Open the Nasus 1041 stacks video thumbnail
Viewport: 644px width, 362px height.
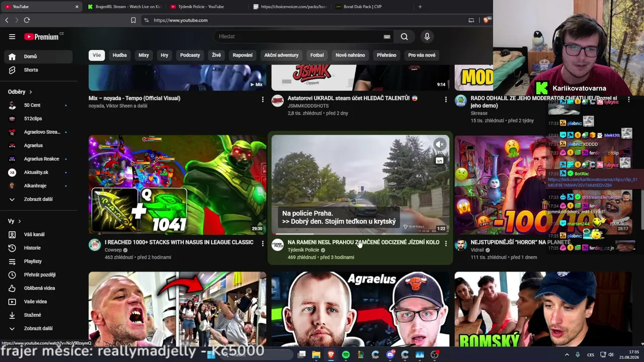(178, 185)
